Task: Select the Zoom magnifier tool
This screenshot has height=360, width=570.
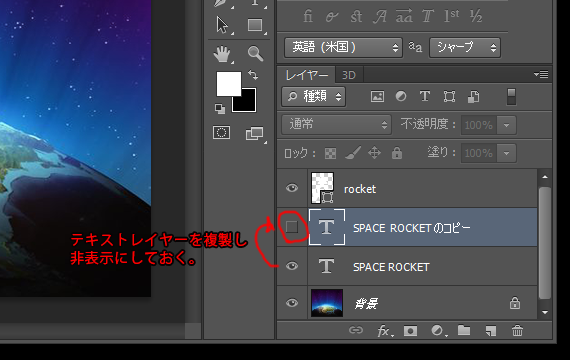Action: 255,53
